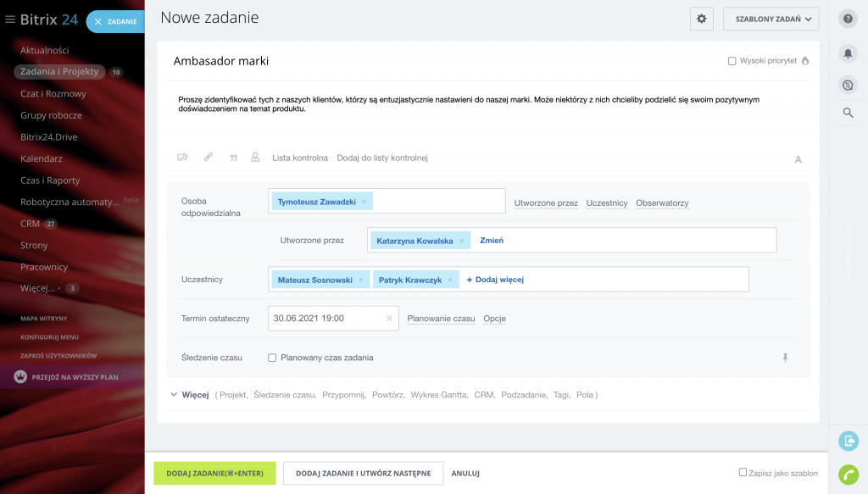Check the Planowany czas zadania box
Image resolution: width=868 pixels, height=494 pixels.
pyautogui.click(x=272, y=358)
